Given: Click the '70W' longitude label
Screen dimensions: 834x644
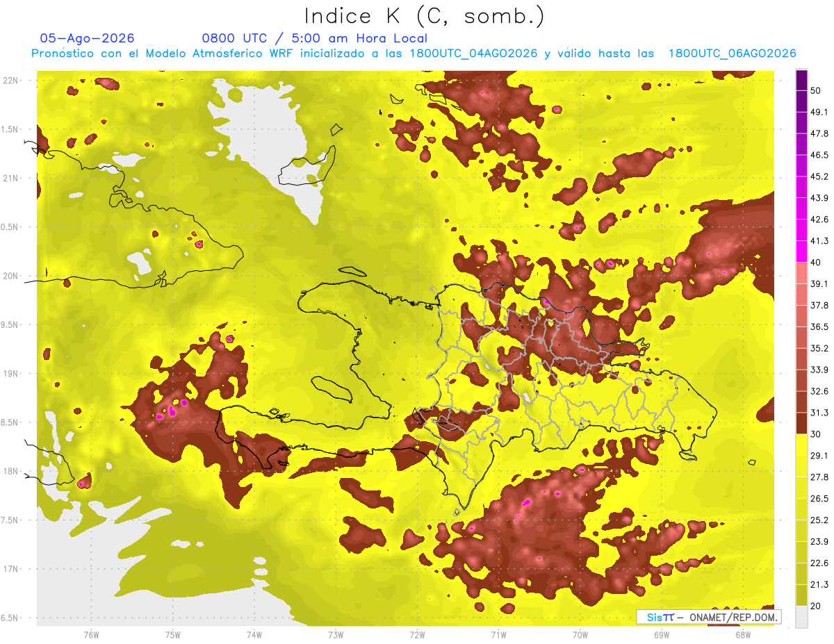Looking at the screenshot, I should [x=580, y=634].
